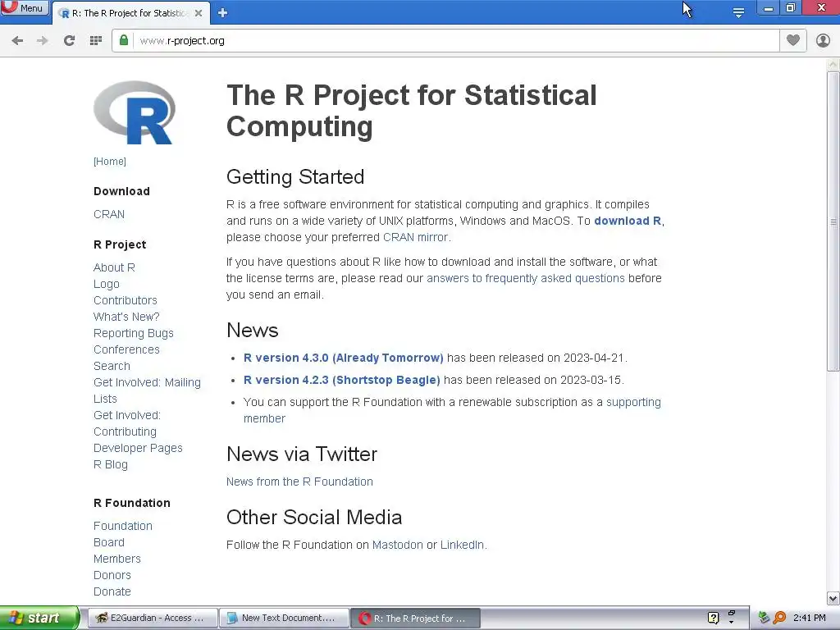Reload the page with the refresh icon

click(x=69, y=41)
